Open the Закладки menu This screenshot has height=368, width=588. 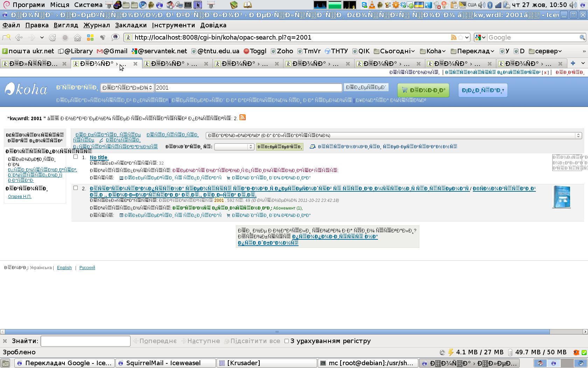(x=131, y=25)
